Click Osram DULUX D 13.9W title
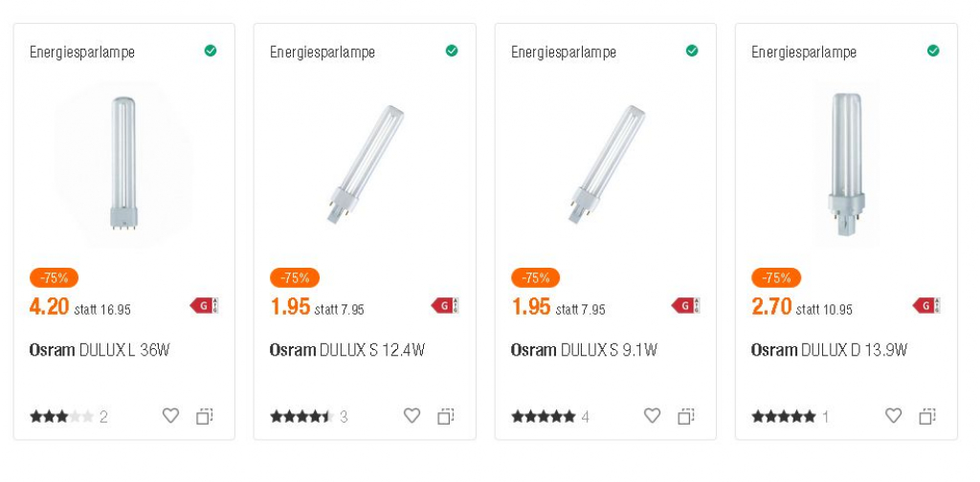 (829, 350)
